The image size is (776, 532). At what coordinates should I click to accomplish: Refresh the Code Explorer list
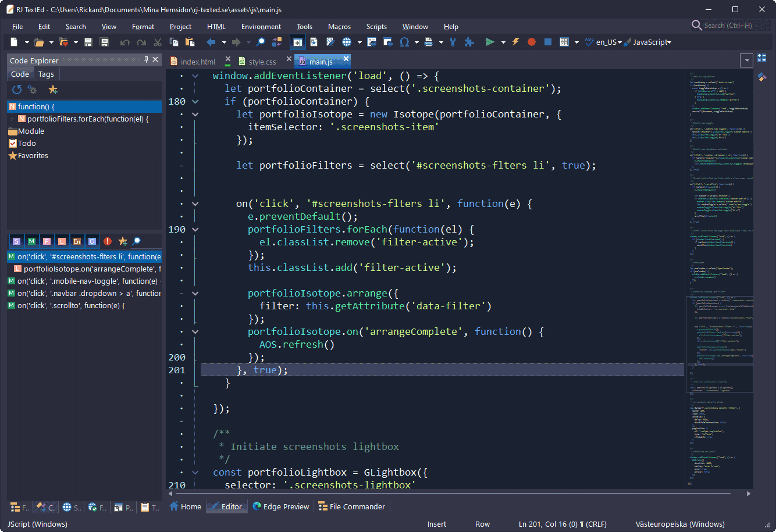pyautogui.click(x=17, y=90)
